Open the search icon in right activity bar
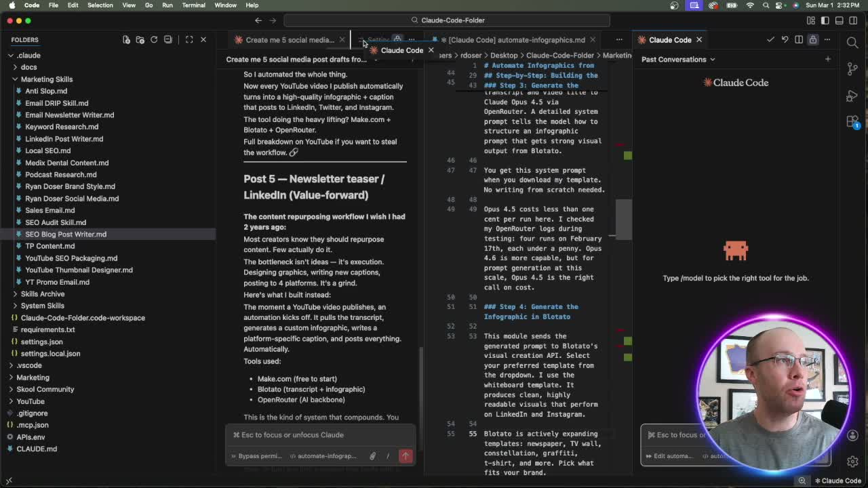 (x=852, y=42)
